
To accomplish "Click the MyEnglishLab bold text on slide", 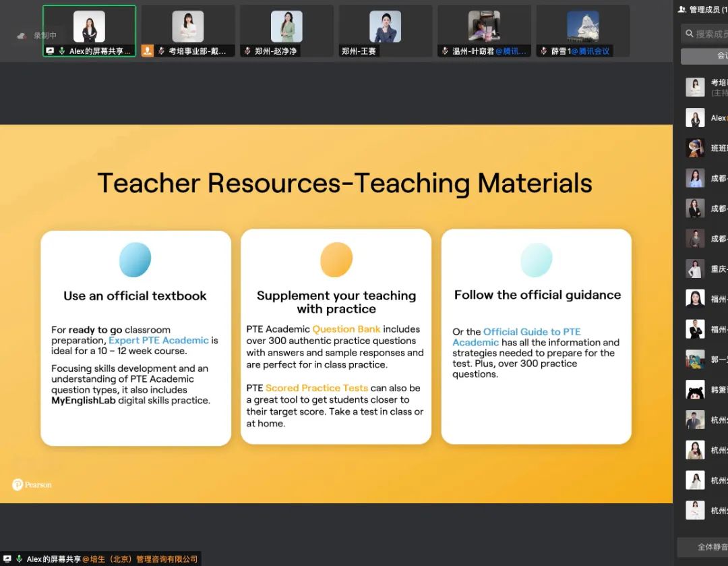I will (84, 400).
